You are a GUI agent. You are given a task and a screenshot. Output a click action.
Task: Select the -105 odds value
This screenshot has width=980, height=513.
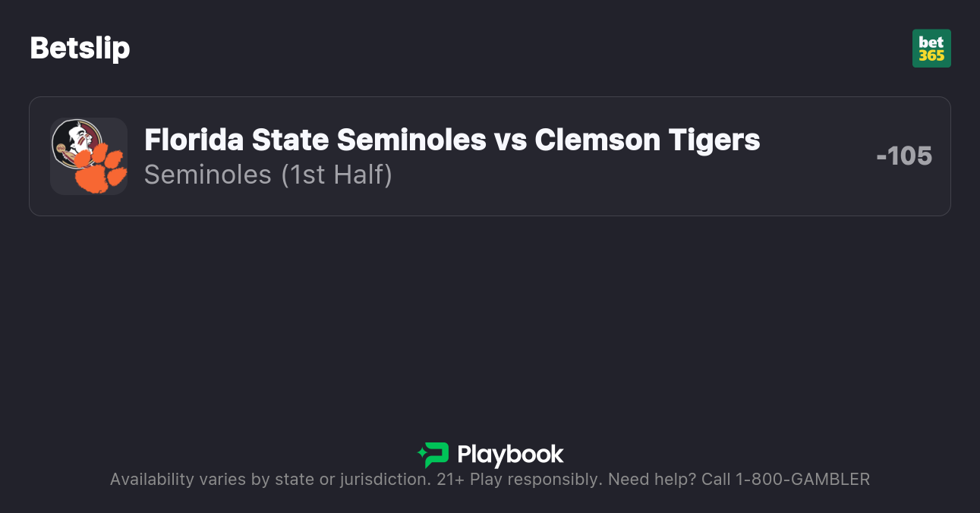[903, 156]
